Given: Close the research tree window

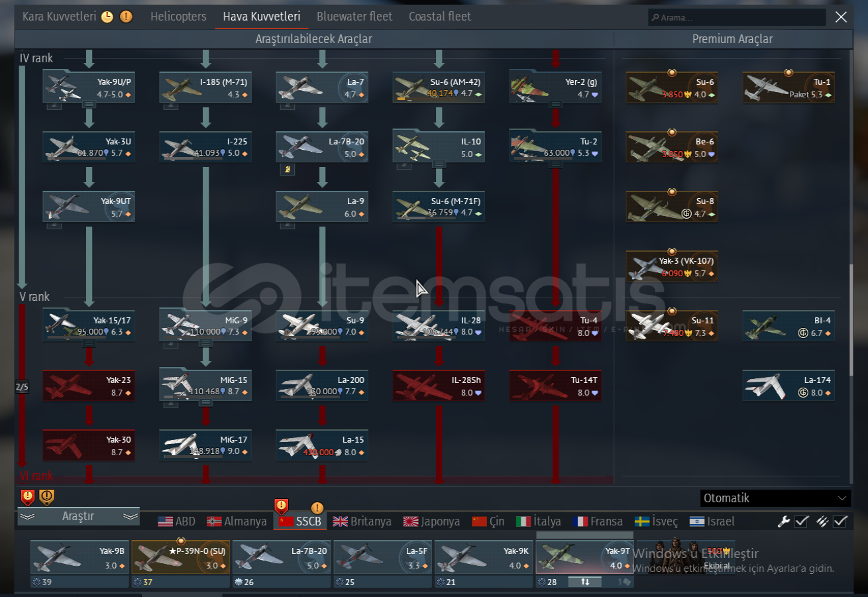Looking at the screenshot, I should click(841, 17).
